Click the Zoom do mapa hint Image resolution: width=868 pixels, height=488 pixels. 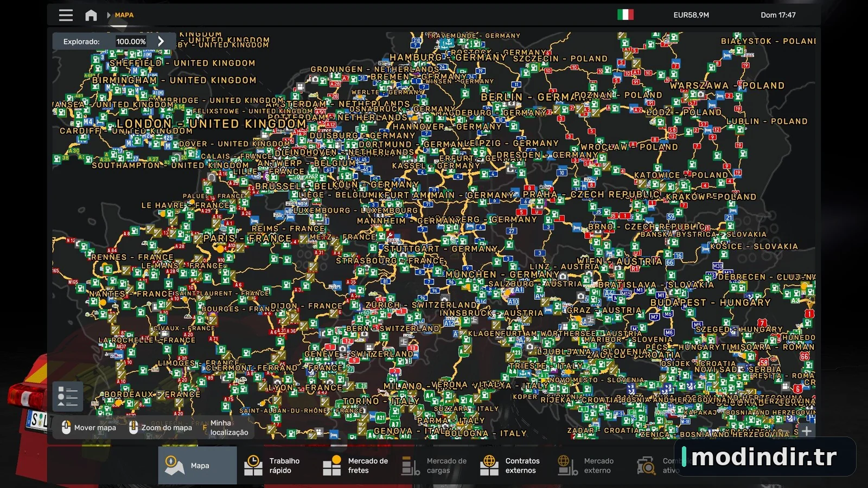[x=161, y=427]
